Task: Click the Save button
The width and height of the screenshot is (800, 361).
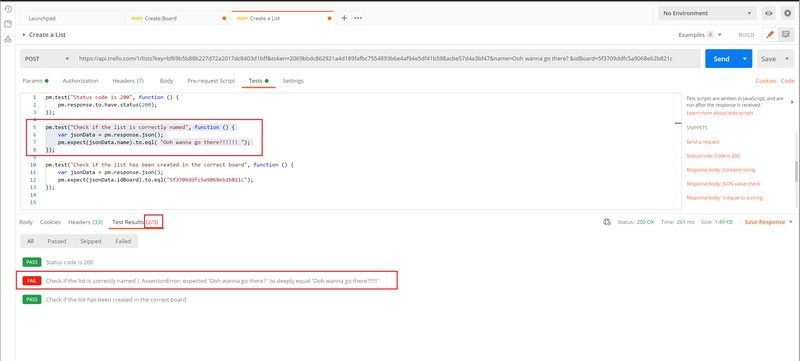Action: [768, 59]
